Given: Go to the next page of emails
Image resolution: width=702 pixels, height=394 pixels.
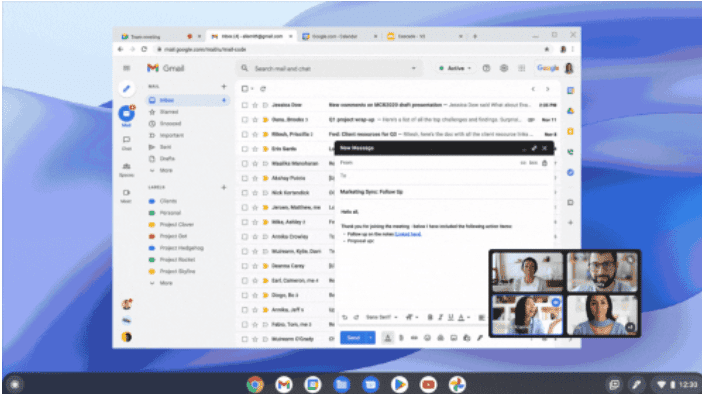Looking at the screenshot, I should pyautogui.click(x=548, y=89).
